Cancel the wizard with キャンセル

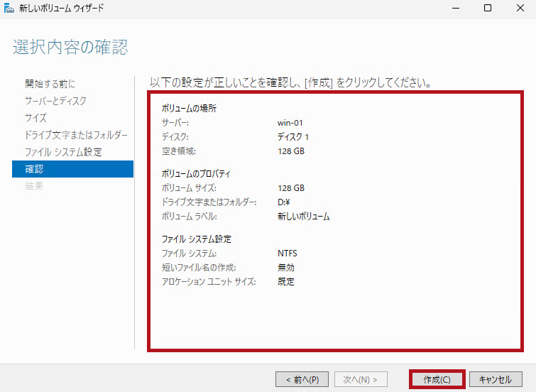[x=496, y=379]
